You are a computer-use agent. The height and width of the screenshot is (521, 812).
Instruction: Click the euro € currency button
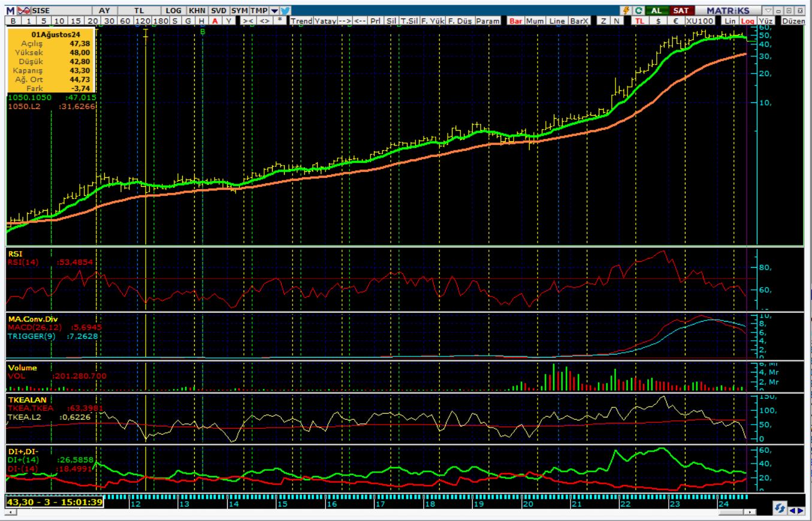pos(677,20)
